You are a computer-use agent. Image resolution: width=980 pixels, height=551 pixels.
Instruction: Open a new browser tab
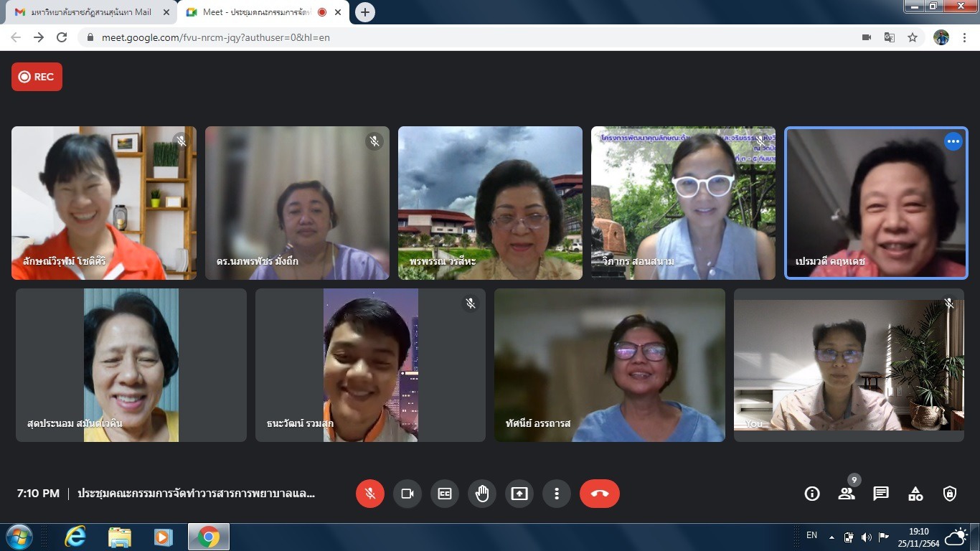(365, 12)
